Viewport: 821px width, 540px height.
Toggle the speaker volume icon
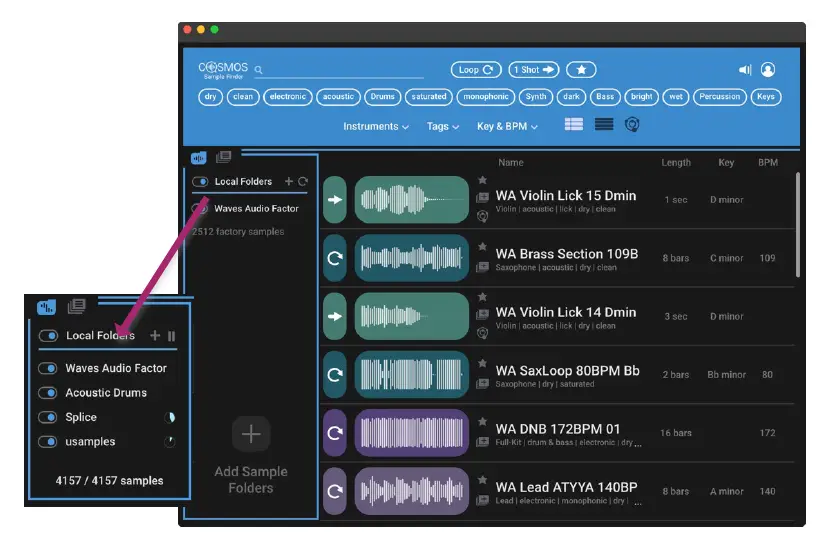click(x=745, y=70)
